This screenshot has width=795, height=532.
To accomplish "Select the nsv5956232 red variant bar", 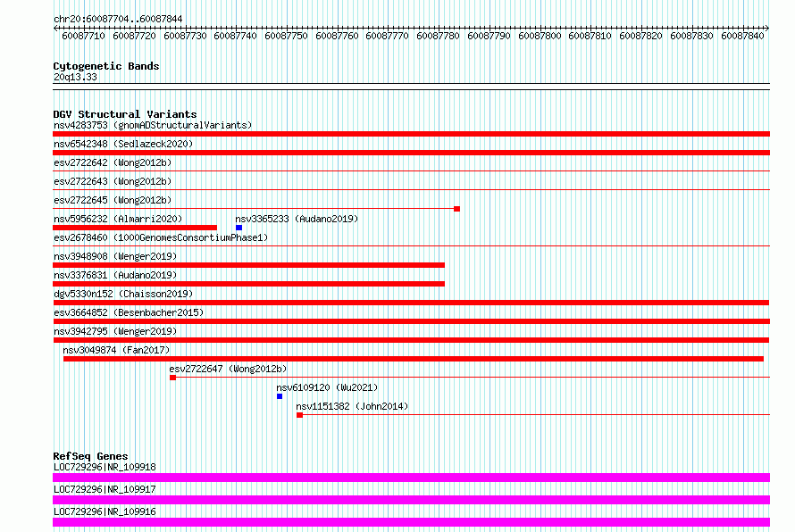I will 135,228.
